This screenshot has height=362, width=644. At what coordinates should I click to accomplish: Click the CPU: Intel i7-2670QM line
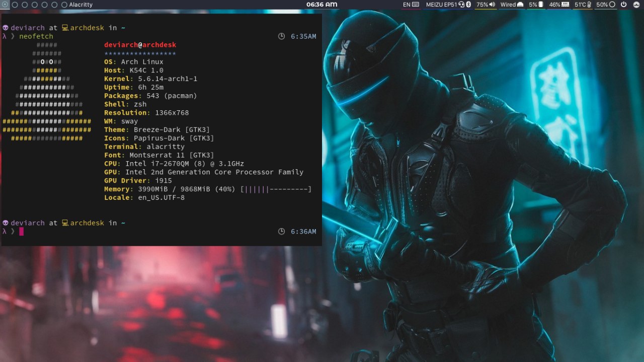point(174,164)
